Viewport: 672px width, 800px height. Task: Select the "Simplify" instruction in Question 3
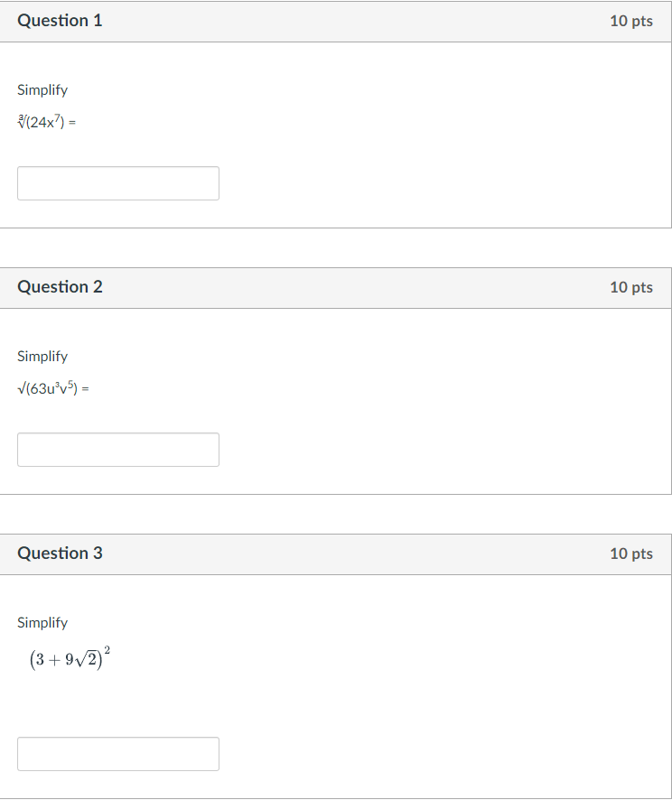(42, 623)
